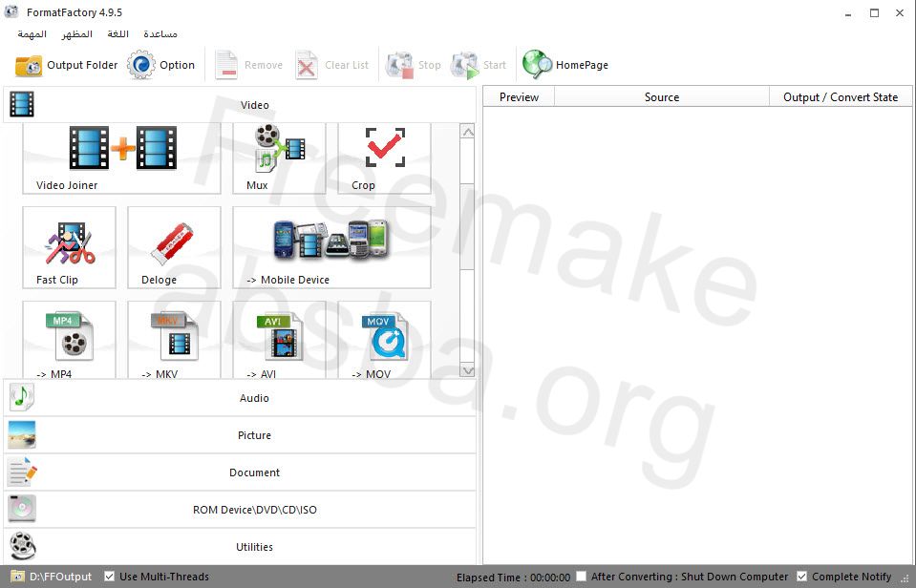Image resolution: width=916 pixels, height=588 pixels.
Task: Launch the Fast Clip tool
Action: pyautogui.click(x=69, y=247)
